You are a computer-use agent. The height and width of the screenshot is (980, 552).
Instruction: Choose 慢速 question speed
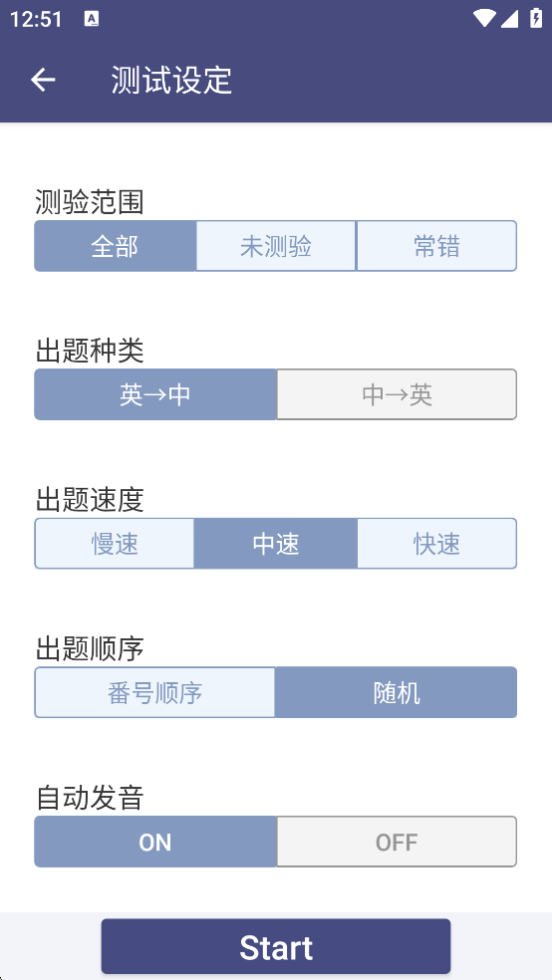tap(115, 543)
